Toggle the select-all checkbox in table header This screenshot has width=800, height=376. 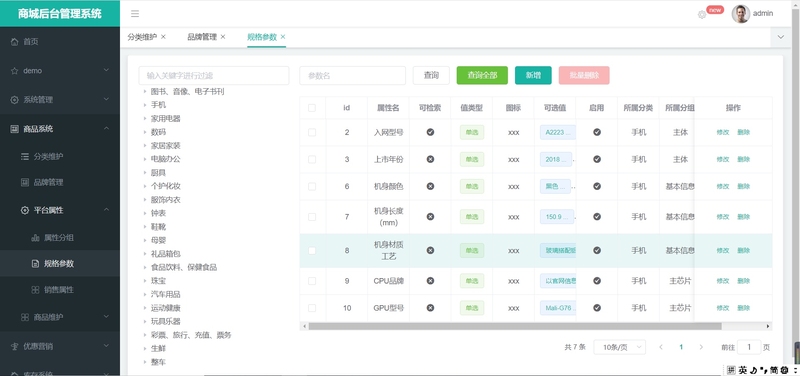tap(312, 108)
